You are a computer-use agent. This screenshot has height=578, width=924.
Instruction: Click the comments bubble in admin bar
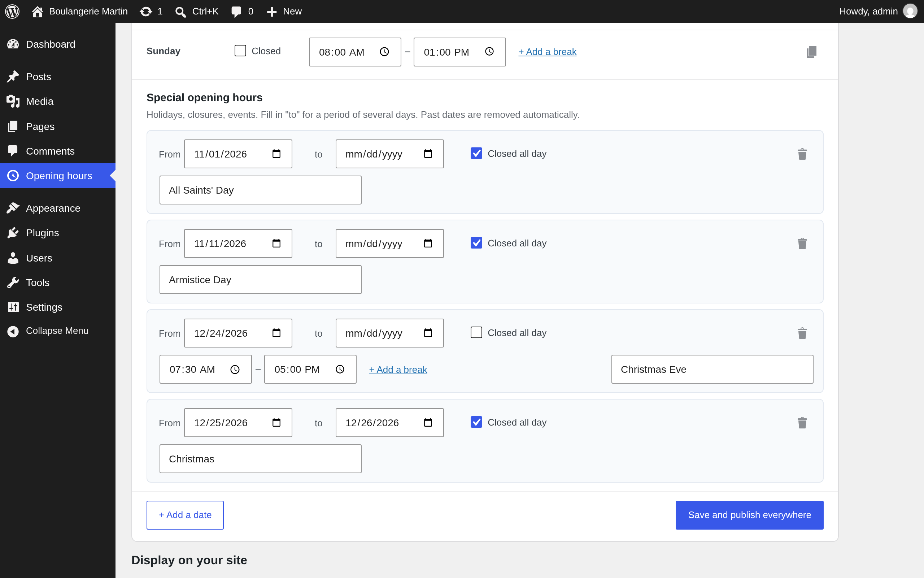(x=236, y=12)
